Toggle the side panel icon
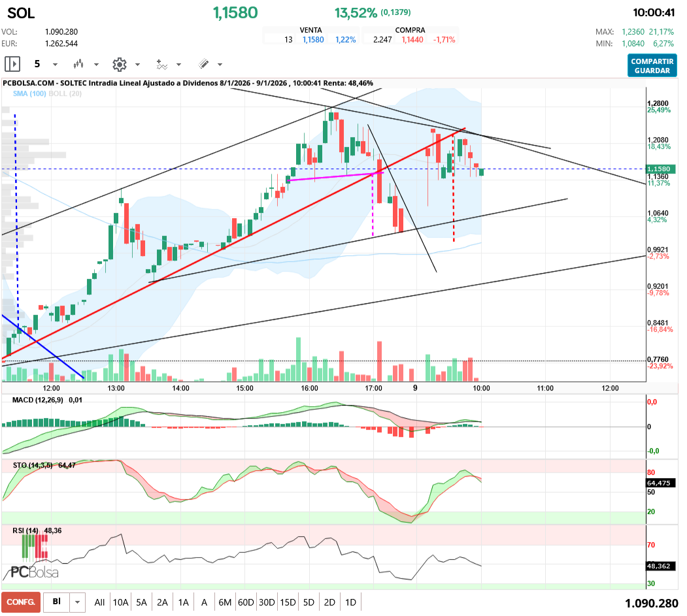Viewport: 687px width, 616px height. (x=12, y=64)
